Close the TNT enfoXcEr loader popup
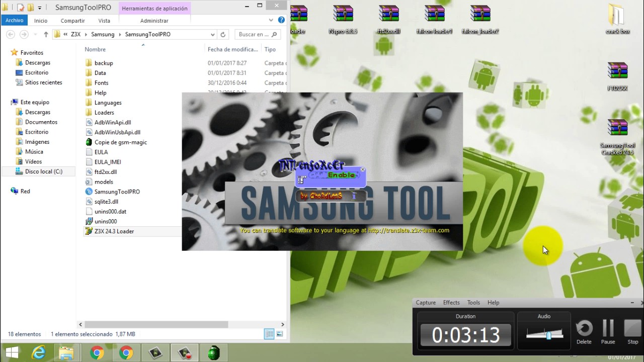The height and width of the screenshot is (362, 644). (x=362, y=169)
